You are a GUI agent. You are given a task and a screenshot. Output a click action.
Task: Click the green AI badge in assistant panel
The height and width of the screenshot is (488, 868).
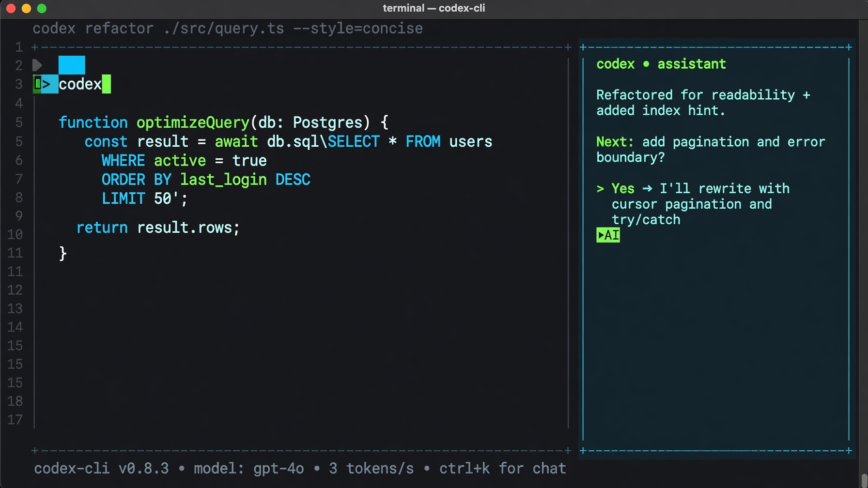pos(608,235)
